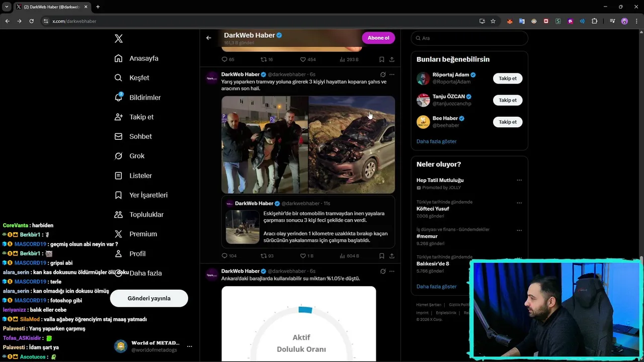Open a new browser tab
Screen dimensions: 644x362
tap(98, 7)
